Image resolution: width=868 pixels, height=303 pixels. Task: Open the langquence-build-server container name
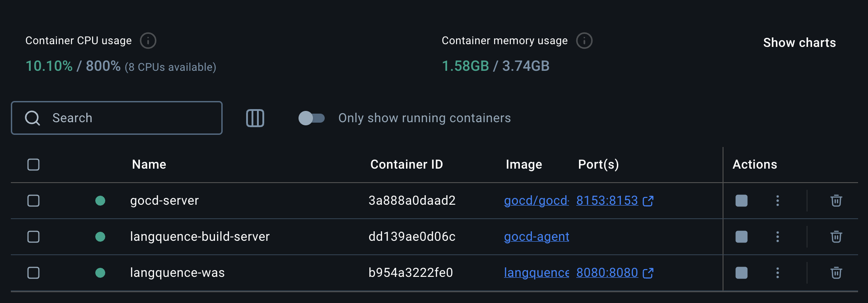coord(200,237)
